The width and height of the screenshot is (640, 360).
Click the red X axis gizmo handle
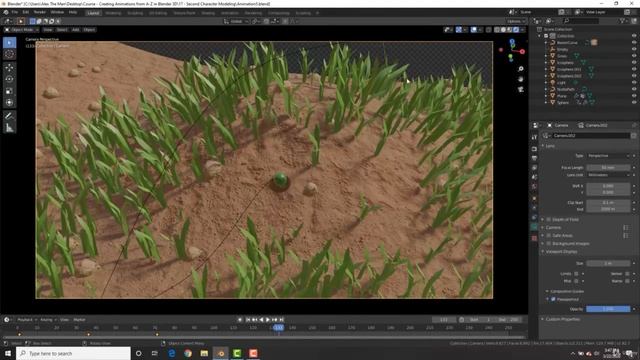522,52
